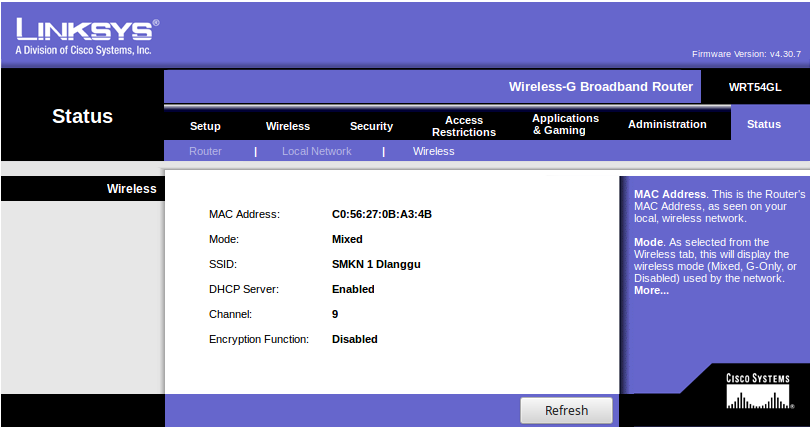Image resolution: width=812 pixels, height=429 pixels.
Task: Click the Mode: label
Action: point(224,239)
